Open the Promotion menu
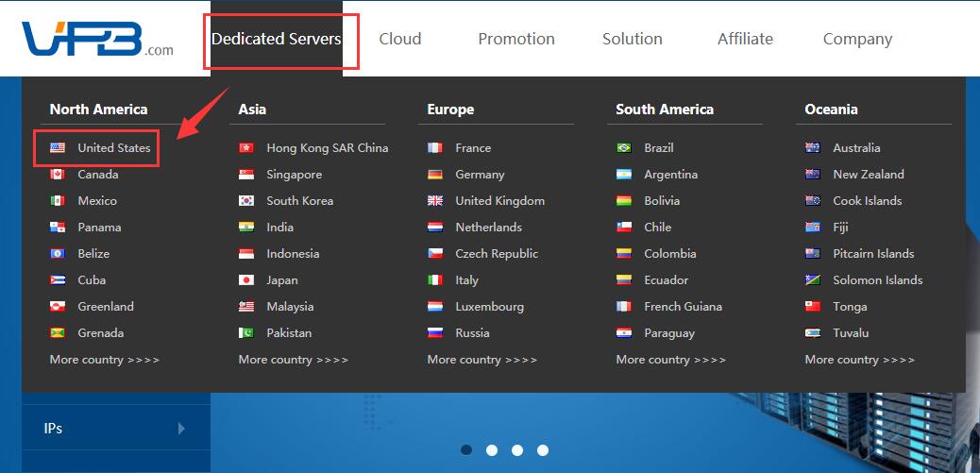This screenshot has width=980, height=473. (x=516, y=39)
